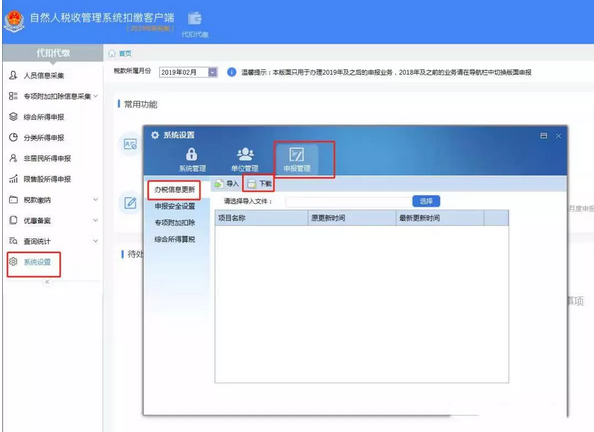Open 系统设置 gear in sidebar
Image resolution: width=594 pixels, height=432 pixels.
tap(13, 261)
